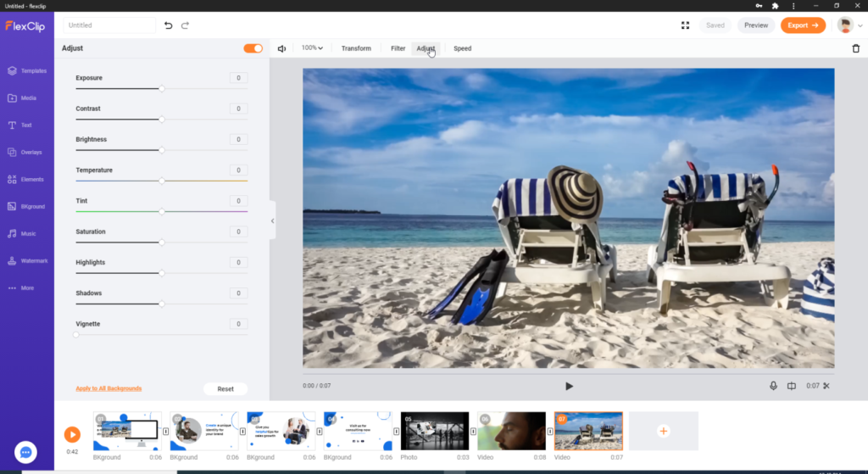The height and width of the screenshot is (474, 868).
Task: Click the Saturation slider handle
Action: tap(162, 243)
